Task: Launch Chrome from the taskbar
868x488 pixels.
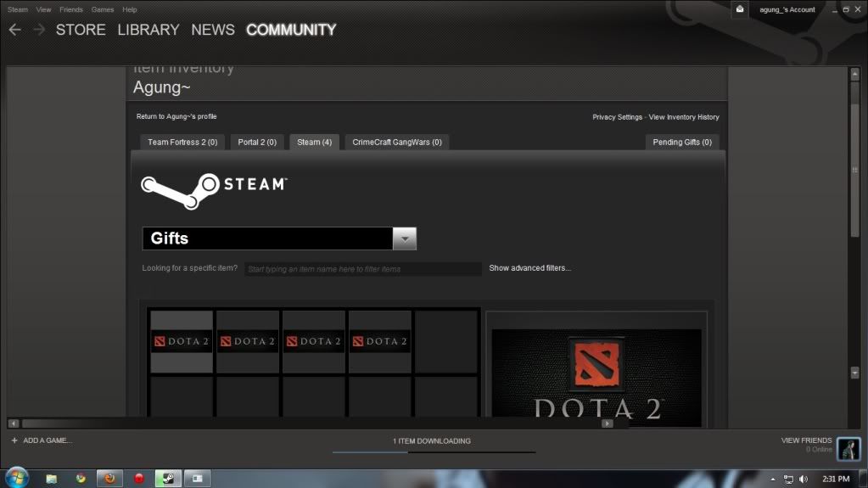Action: click(x=81, y=479)
